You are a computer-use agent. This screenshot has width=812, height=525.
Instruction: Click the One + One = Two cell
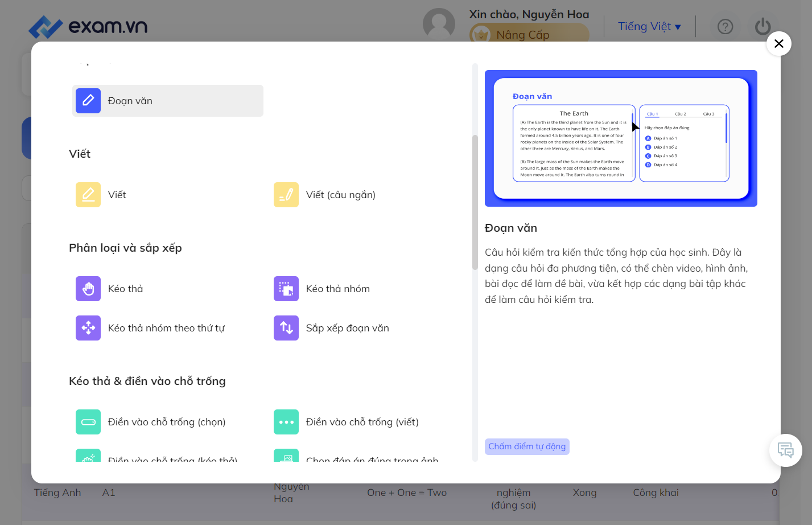[407, 493]
